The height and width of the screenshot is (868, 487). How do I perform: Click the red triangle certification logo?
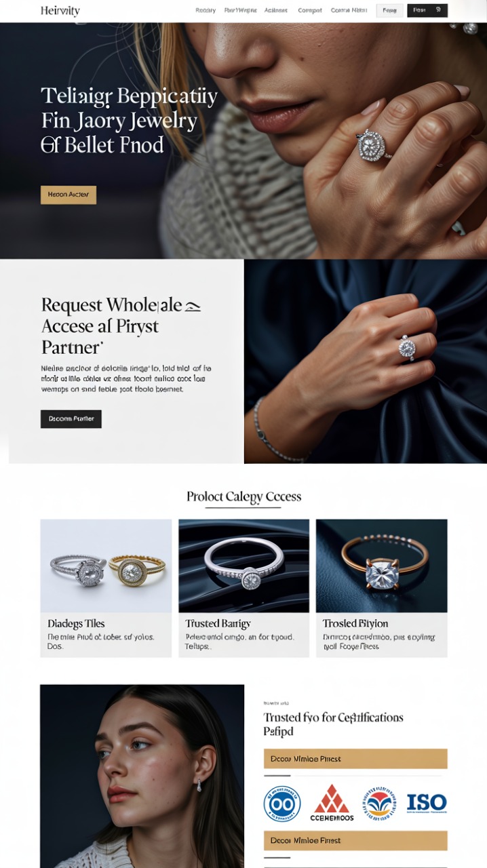pos(333,803)
